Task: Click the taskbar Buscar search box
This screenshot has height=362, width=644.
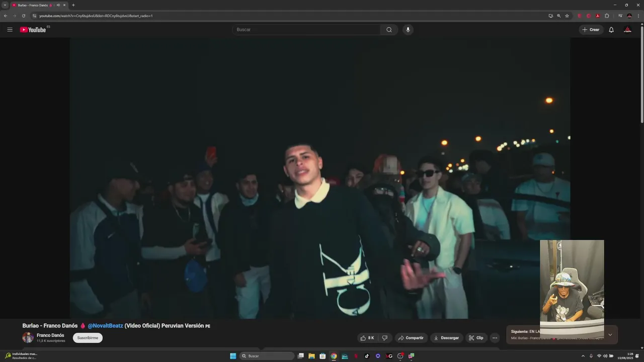Action: coord(267,356)
